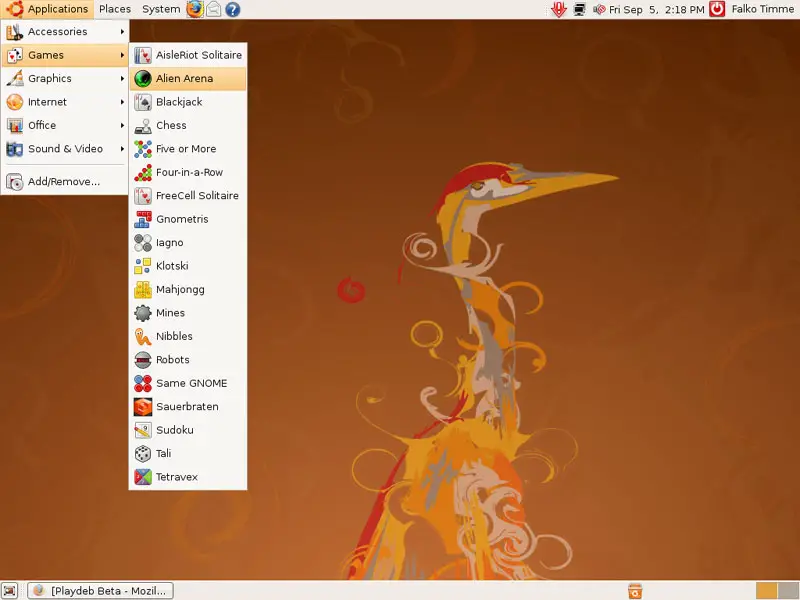Screen dimensions: 800x600
Task: Choose Add/Remove... from the Applications menu
Action: 65,182
